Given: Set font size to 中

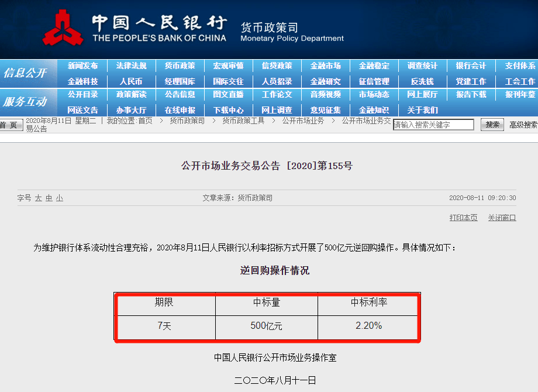Looking at the screenshot, I should (x=49, y=198).
